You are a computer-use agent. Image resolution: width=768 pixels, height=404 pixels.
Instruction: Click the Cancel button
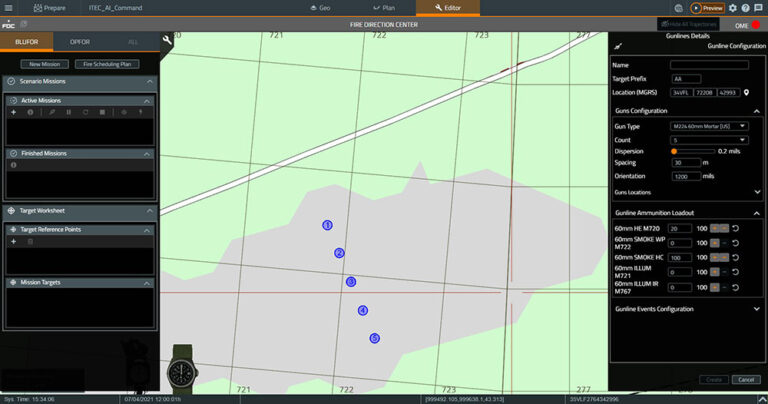click(x=745, y=380)
